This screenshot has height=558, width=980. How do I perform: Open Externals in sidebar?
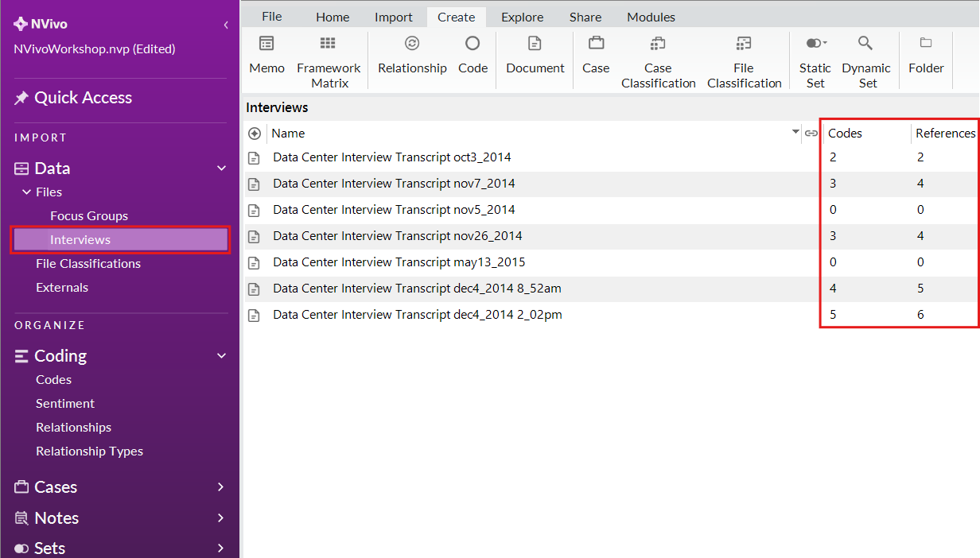(62, 288)
